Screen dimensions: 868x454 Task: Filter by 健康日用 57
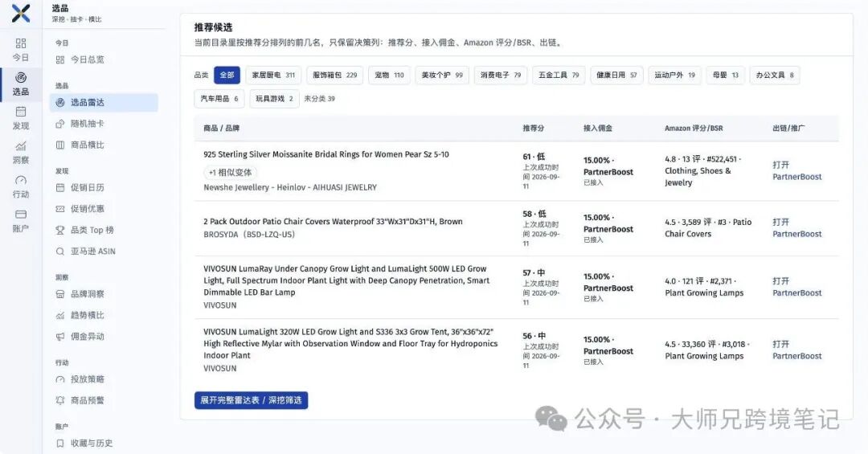[616, 76]
